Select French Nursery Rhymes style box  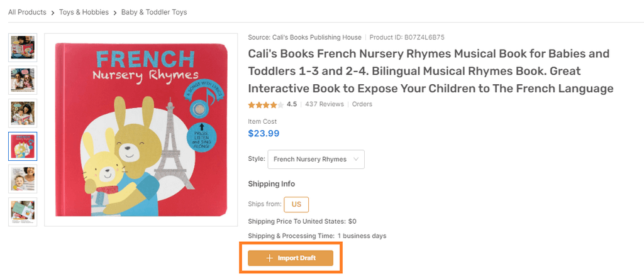tap(316, 159)
